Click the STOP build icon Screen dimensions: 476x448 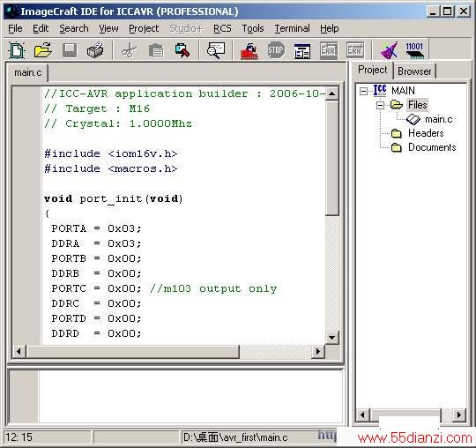(276, 50)
